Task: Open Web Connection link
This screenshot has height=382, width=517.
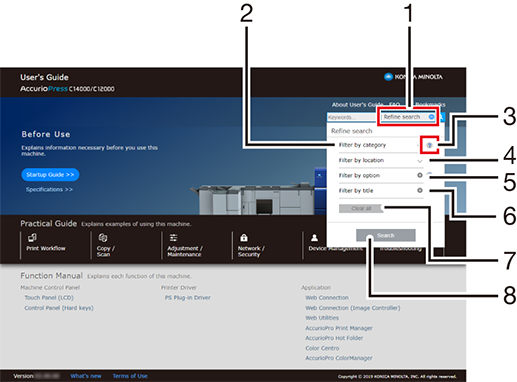Action: (x=327, y=298)
